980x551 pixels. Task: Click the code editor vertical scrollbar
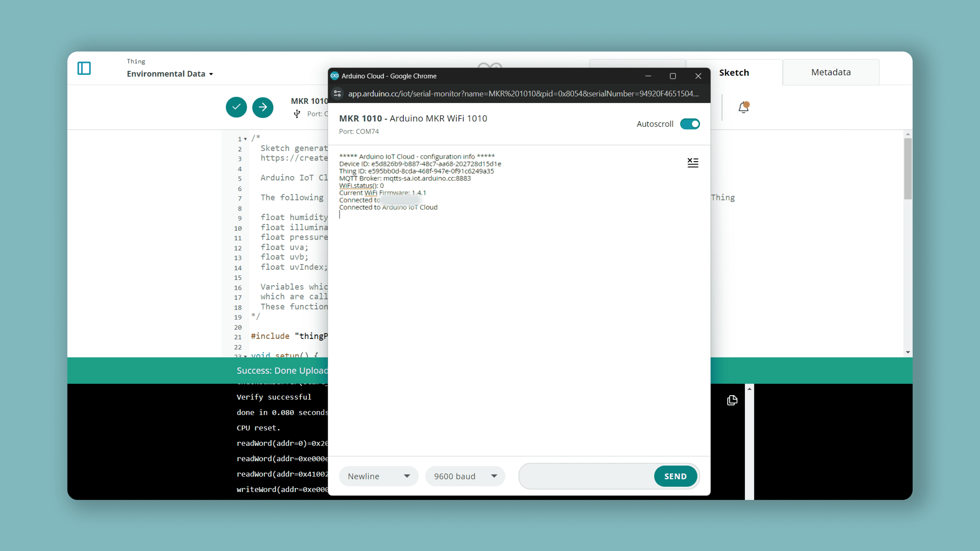908,169
